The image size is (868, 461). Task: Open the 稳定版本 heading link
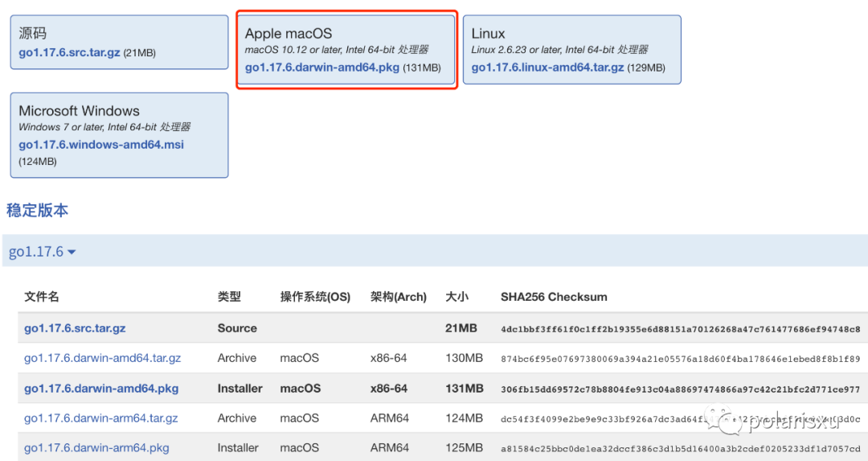37,210
